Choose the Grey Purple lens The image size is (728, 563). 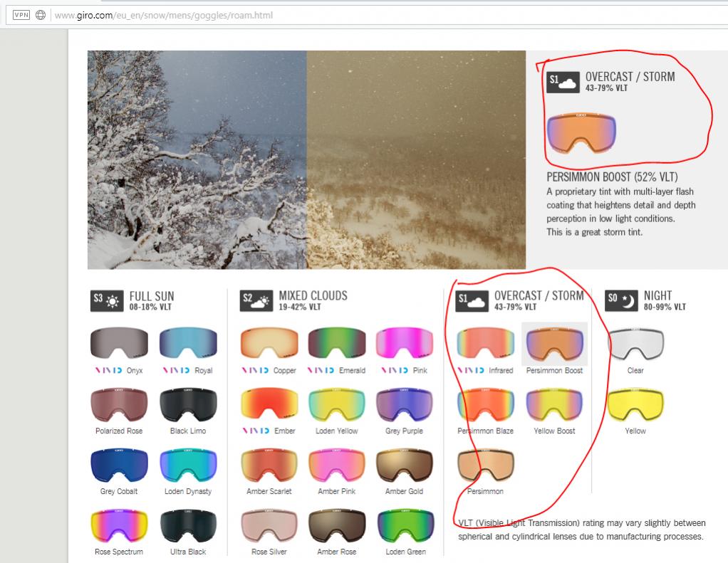point(404,404)
